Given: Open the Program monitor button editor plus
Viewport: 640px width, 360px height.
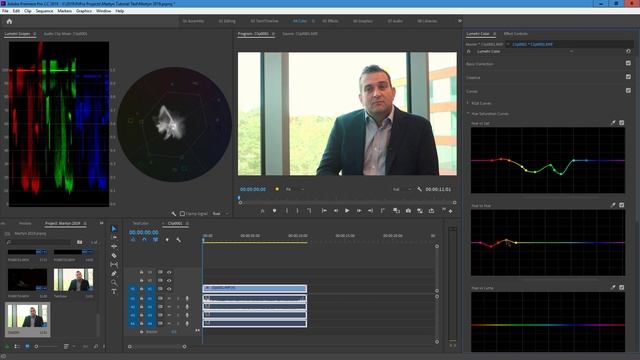Looking at the screenshot, I should 450,211.
